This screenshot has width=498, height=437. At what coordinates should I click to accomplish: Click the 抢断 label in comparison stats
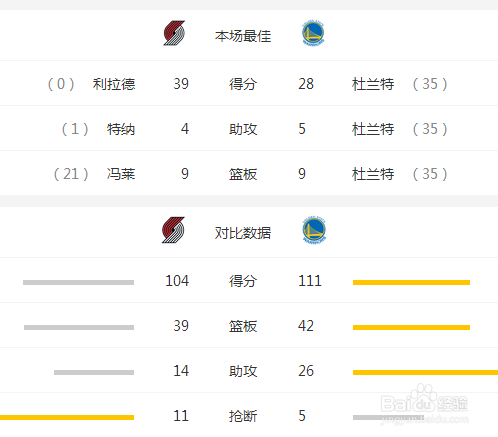click(243, 416)
